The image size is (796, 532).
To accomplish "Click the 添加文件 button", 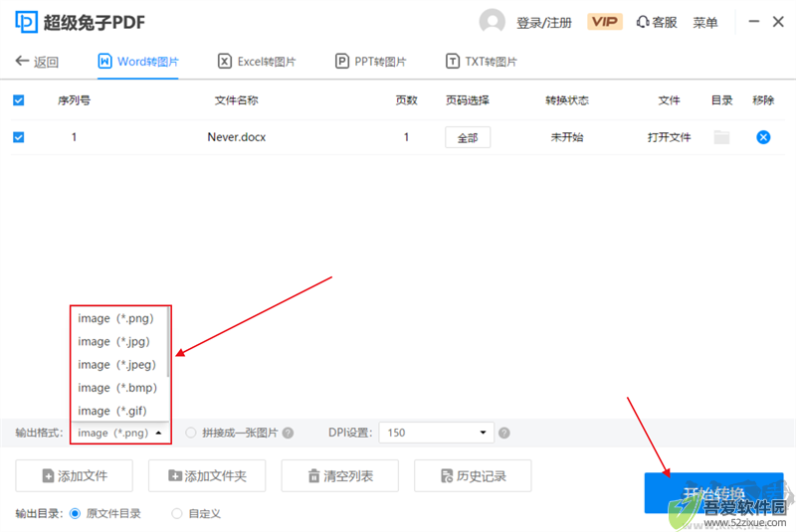I will click(x=74, y=475).
